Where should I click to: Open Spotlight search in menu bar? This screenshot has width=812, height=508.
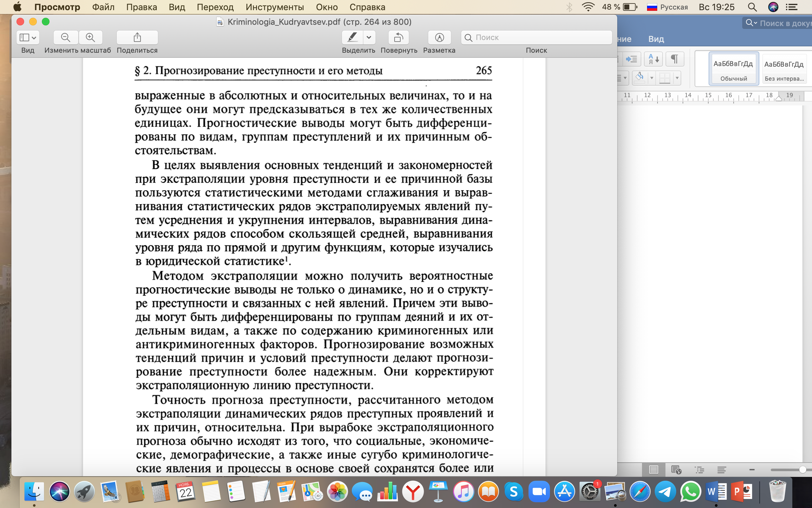tap(752, 7)
